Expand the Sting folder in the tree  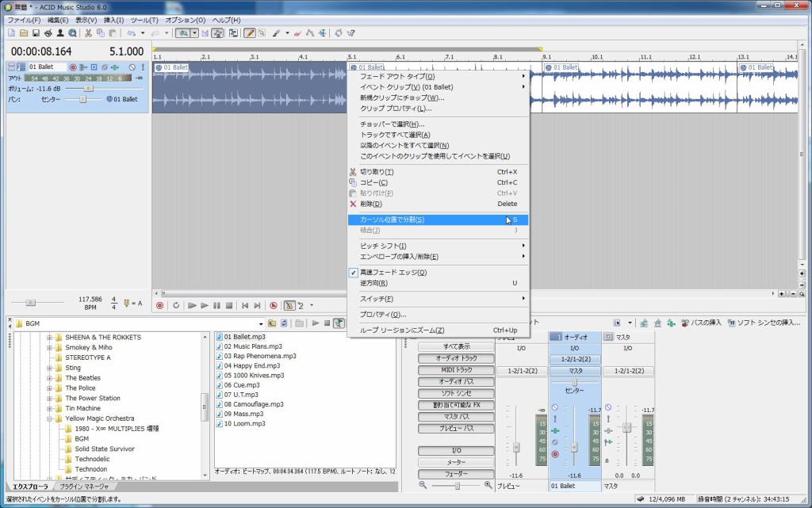(50, 368)
